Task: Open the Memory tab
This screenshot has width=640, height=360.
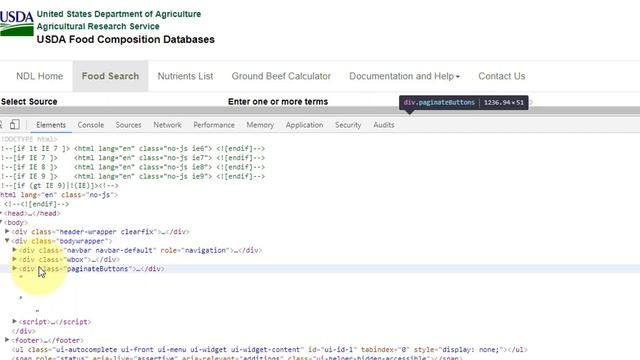Action: pyautogui.click(x=260, y=125)
